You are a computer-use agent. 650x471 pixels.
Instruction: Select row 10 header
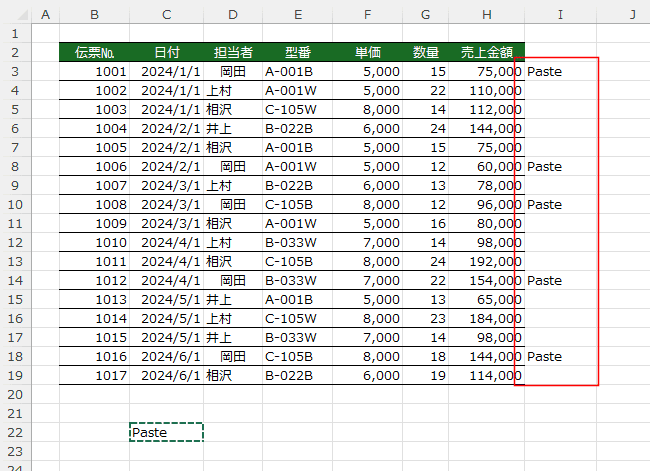pos(15,204)
